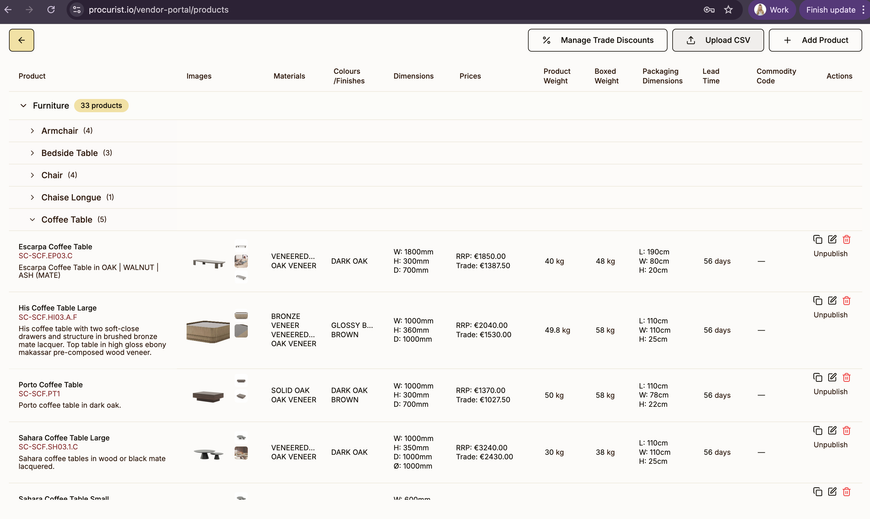Screen dimensions: 870x519
Task: Click the Upload CSV button
Action: [x=718, y=40]
